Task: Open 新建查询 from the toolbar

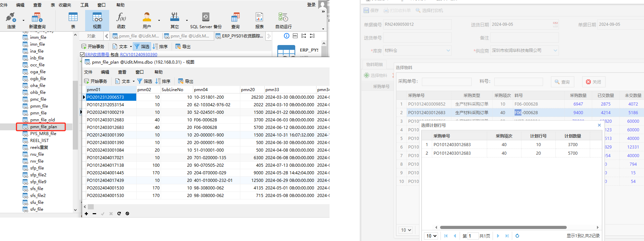Action: 37,17
